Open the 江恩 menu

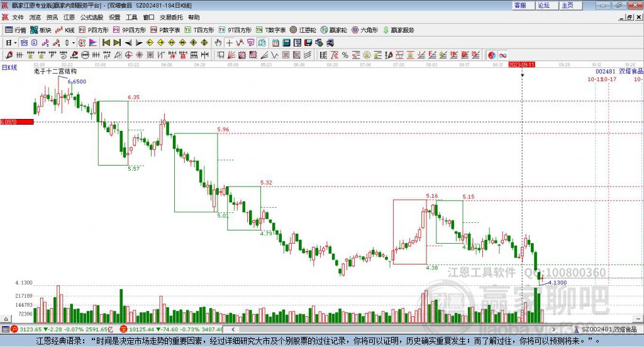coord(69,17)
